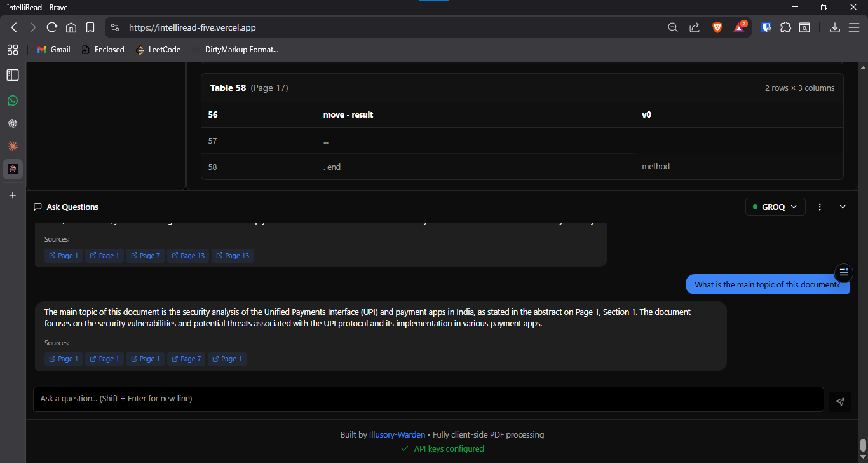The width and height of the screenshot is (868, 463).
Task: Open the Brave Shields icon
Action: click(x=717, y=27)
